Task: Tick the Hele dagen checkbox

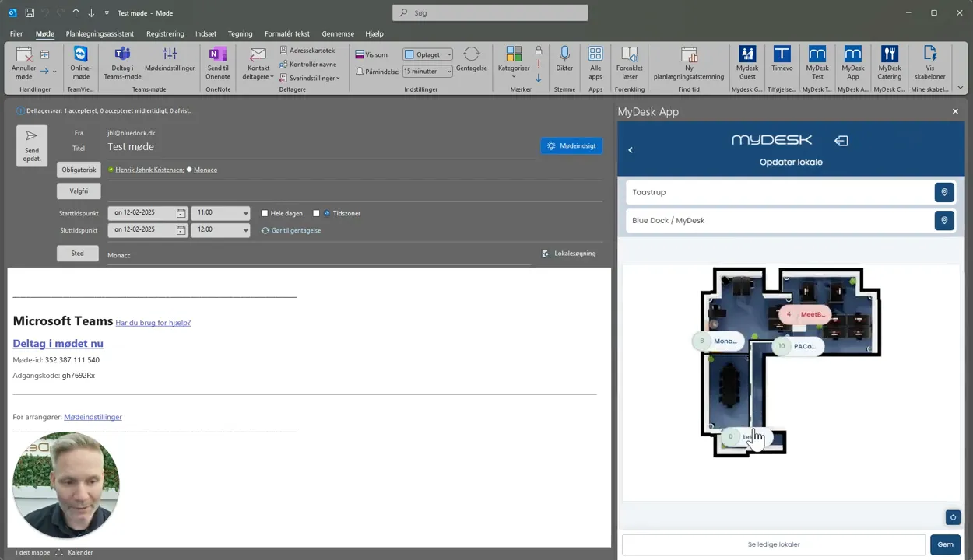Action: click(x=265, y=213)
